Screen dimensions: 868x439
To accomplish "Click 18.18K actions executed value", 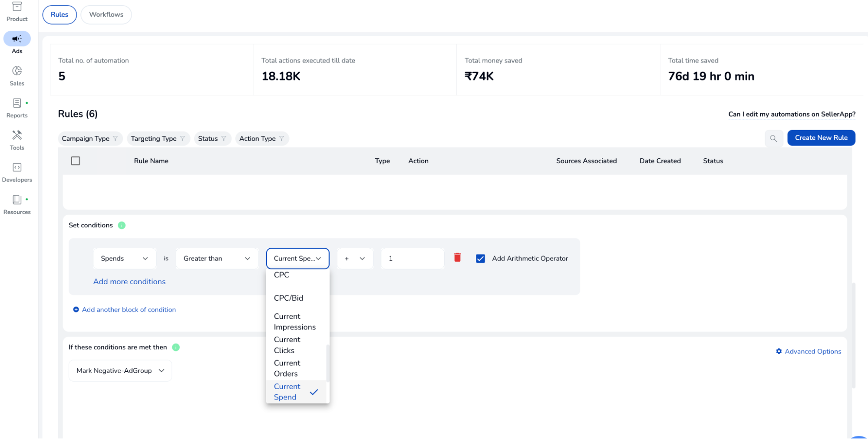I will tap(281, 76).
